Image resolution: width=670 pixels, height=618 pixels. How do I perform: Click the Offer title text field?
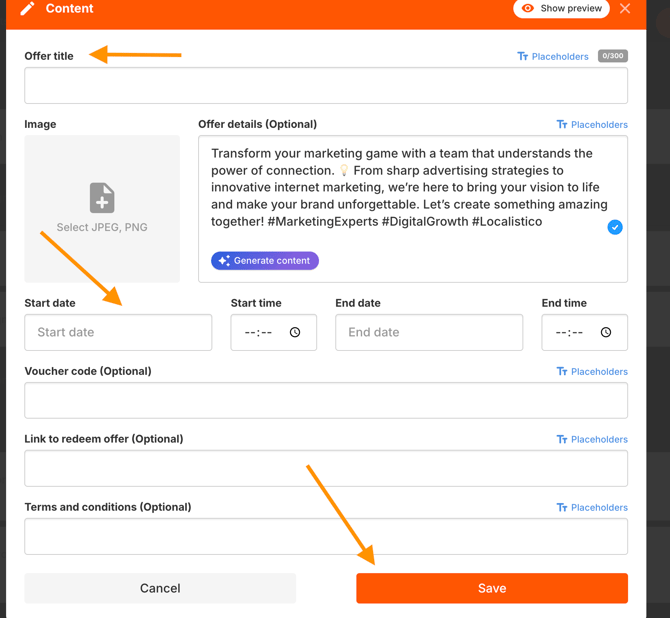(x=326, y=86)
